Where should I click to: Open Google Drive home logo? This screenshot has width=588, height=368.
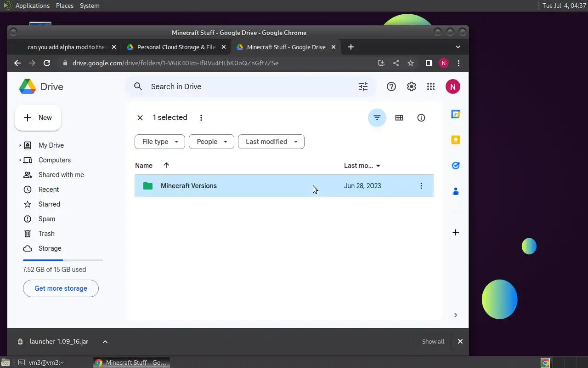(x=41, y=86)
